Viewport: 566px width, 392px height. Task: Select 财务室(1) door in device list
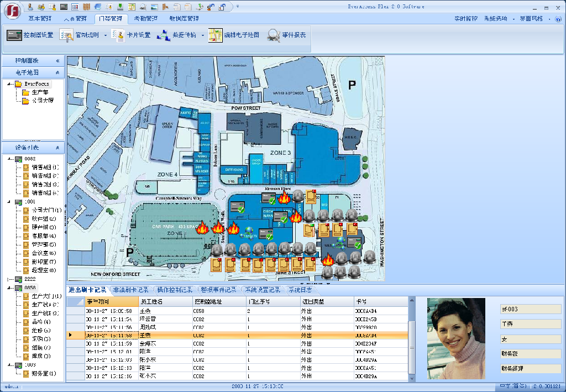click(43, 374)
